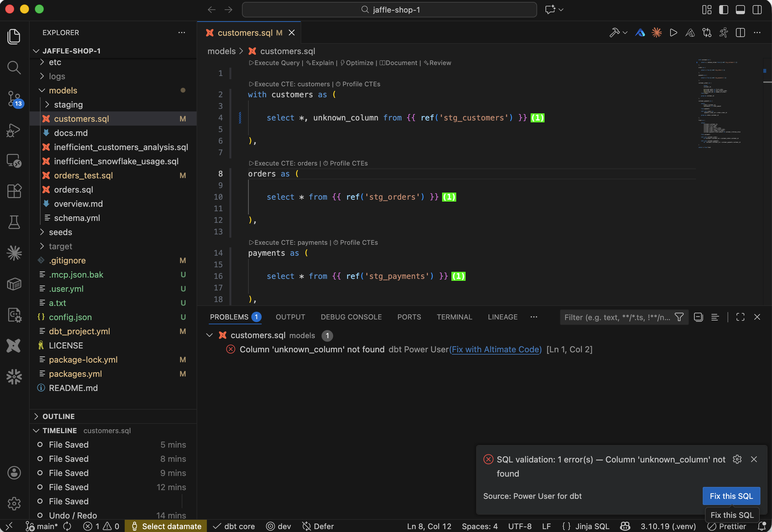This screenshot has height=532, width=772.
Task: Click the running figure toolbar icon
Action: pos(723,33)
